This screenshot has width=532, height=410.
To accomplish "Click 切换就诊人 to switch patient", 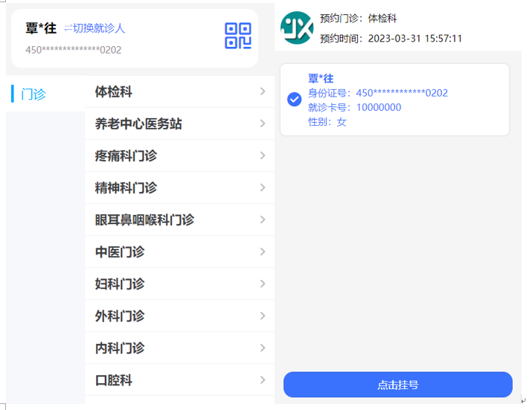I will click(x=94, y=28).
